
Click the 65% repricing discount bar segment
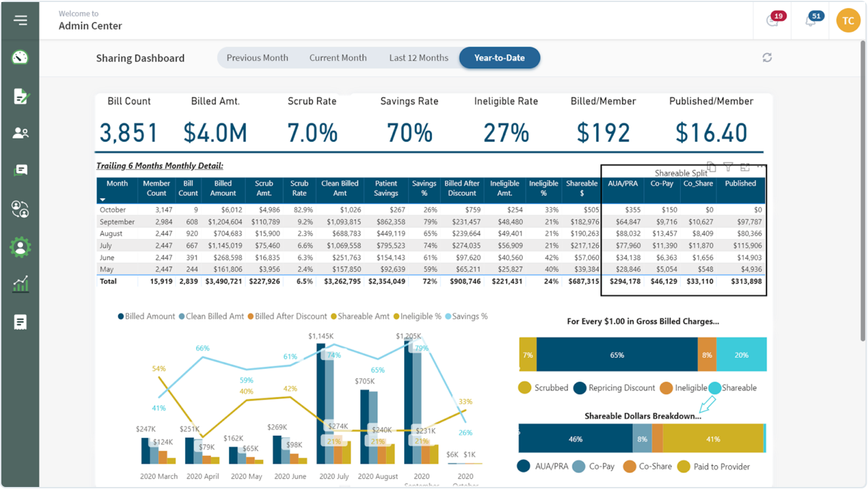[617, 355]
